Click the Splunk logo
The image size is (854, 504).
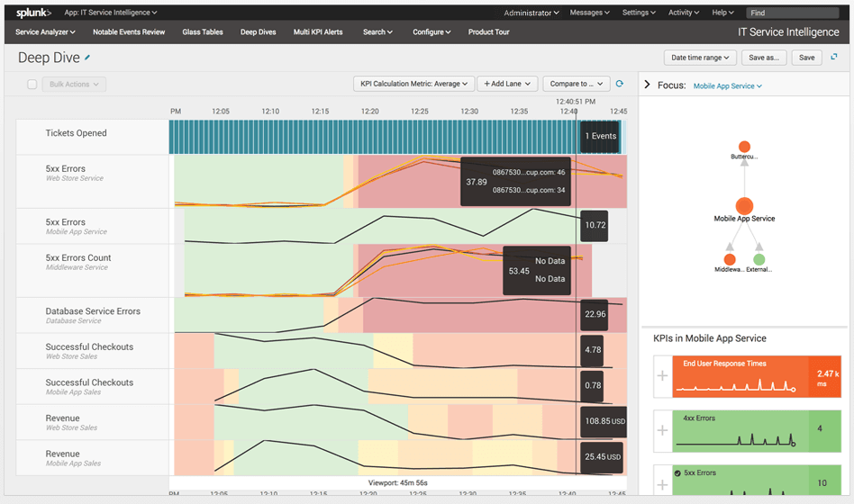pyautogui.click(x=33, y=13)
